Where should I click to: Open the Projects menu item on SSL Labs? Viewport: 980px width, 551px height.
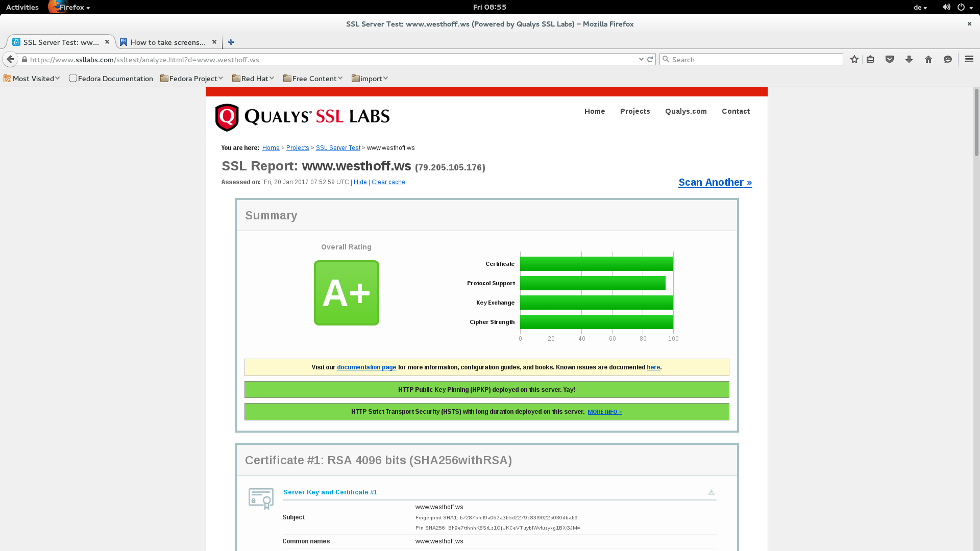(635, 111)
